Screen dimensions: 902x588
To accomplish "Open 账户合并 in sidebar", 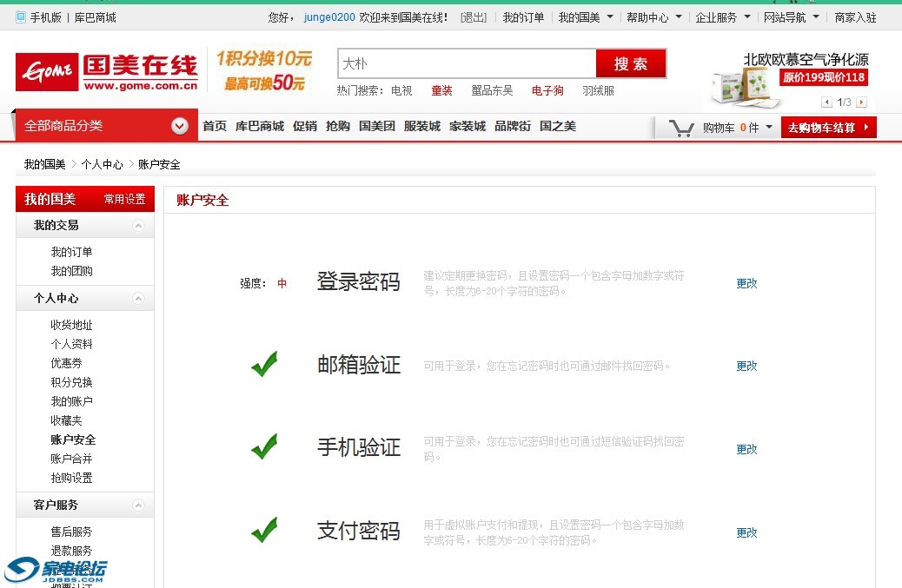I will pos(71,459).
